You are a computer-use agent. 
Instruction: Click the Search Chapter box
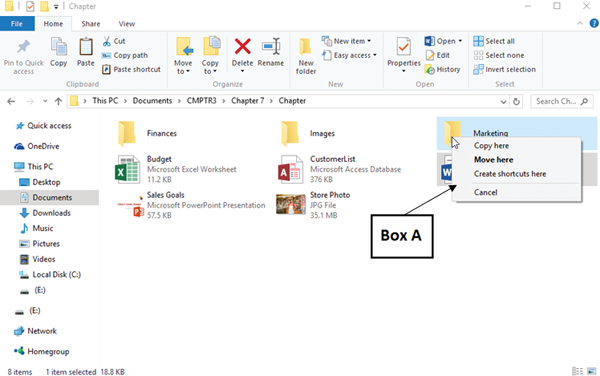tap(561, 101)
